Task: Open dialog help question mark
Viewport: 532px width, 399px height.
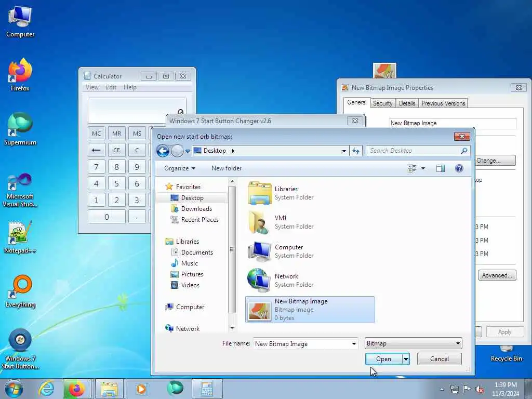Action: 459,168
